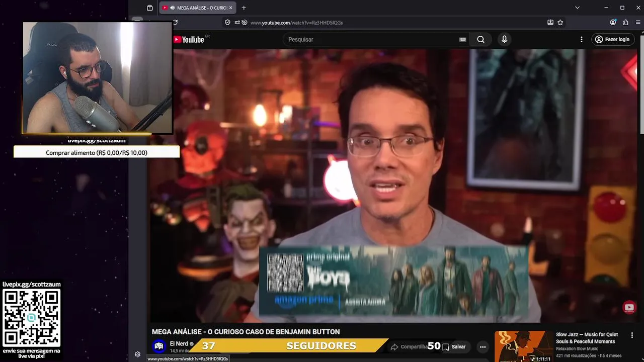Click the livepix.gg/scottzaum text above QR
This screenshot has height=362, width=644.
32,285
